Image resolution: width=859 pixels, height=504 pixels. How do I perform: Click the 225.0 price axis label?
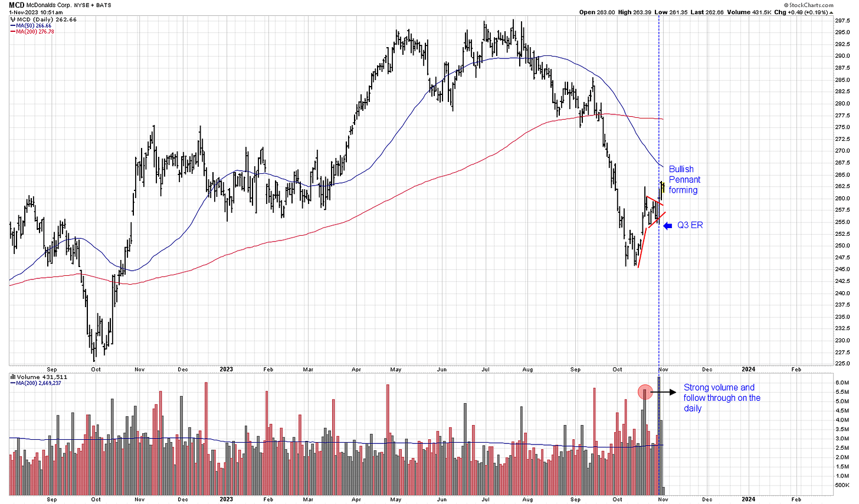coord(842,364)
